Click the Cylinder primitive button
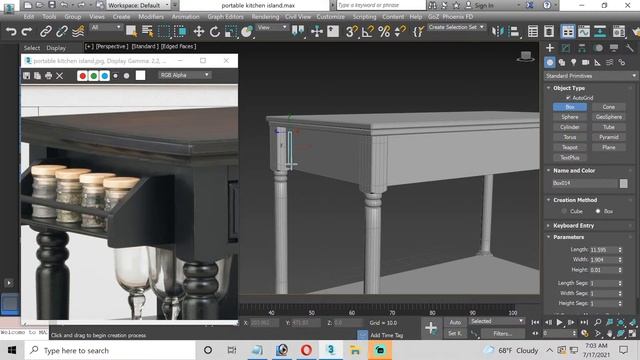The width and height of the screenshot is (640, 360). (x=570, y=127)
